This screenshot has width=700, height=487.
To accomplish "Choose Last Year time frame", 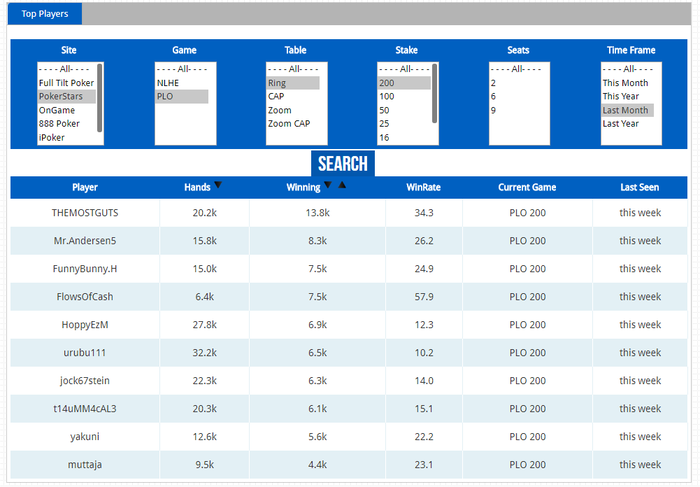I will 628,124.
